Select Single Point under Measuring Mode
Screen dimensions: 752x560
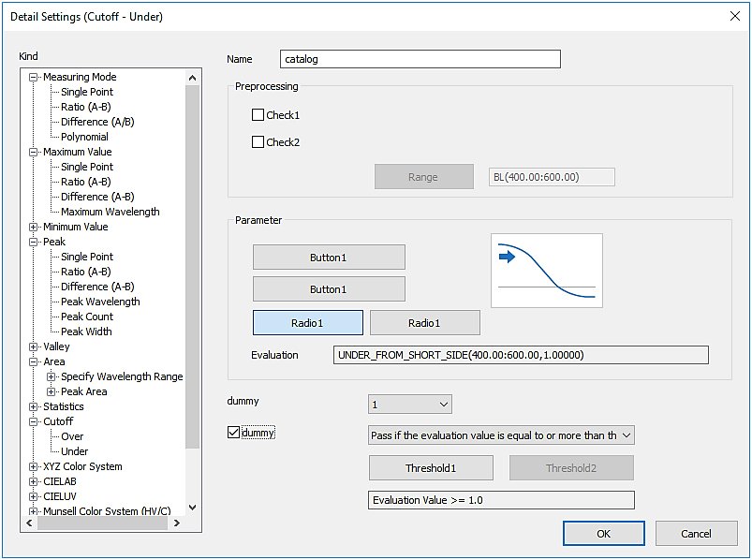click(x=87, y=92)
